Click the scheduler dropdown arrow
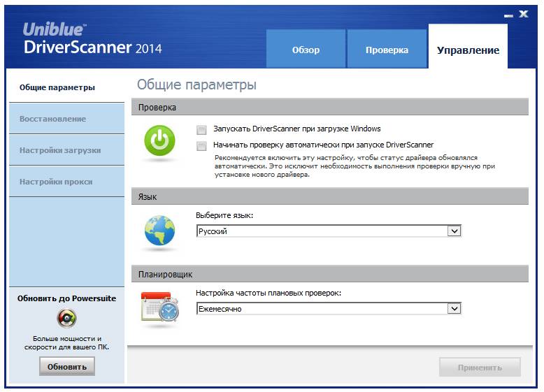This screenshot has height=392, width=544. tap(454, 309)
